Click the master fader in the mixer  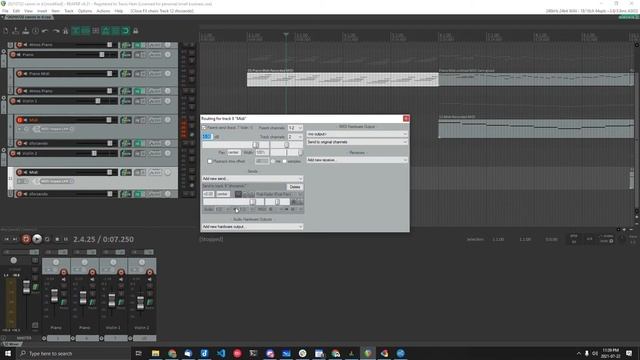(x=27, y=287)
